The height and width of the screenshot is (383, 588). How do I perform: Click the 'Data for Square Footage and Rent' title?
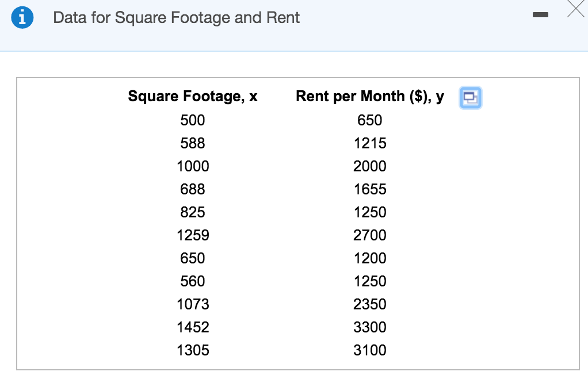click(176, 18)
